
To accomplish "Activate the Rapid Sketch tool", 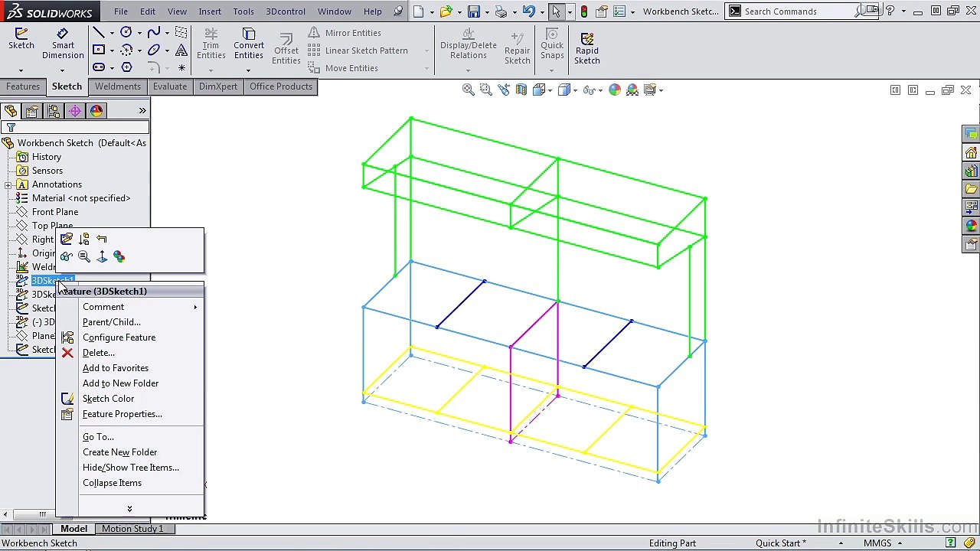I will [587, 48].
